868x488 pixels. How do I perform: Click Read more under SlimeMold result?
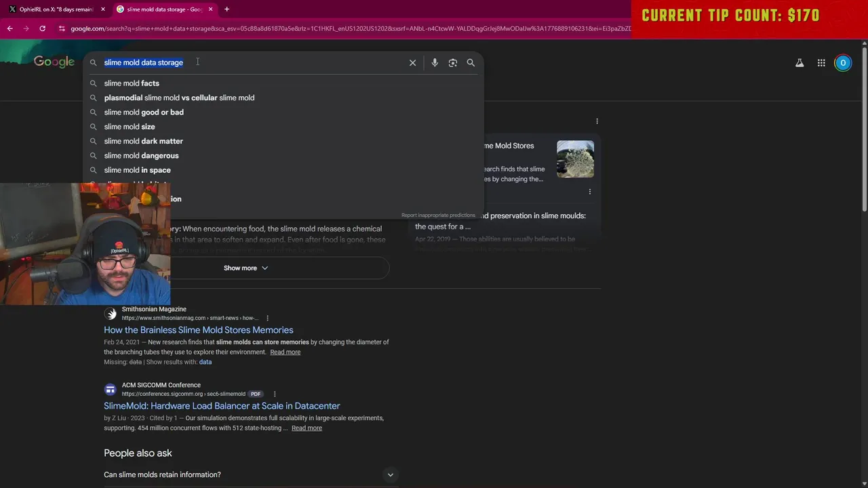tap(307, 428)
